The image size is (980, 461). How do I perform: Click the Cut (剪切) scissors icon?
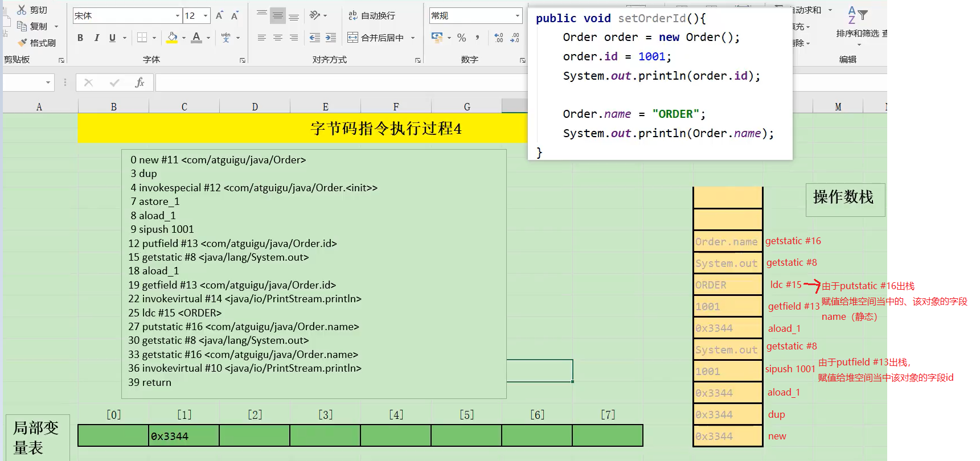tap(22, 10)
